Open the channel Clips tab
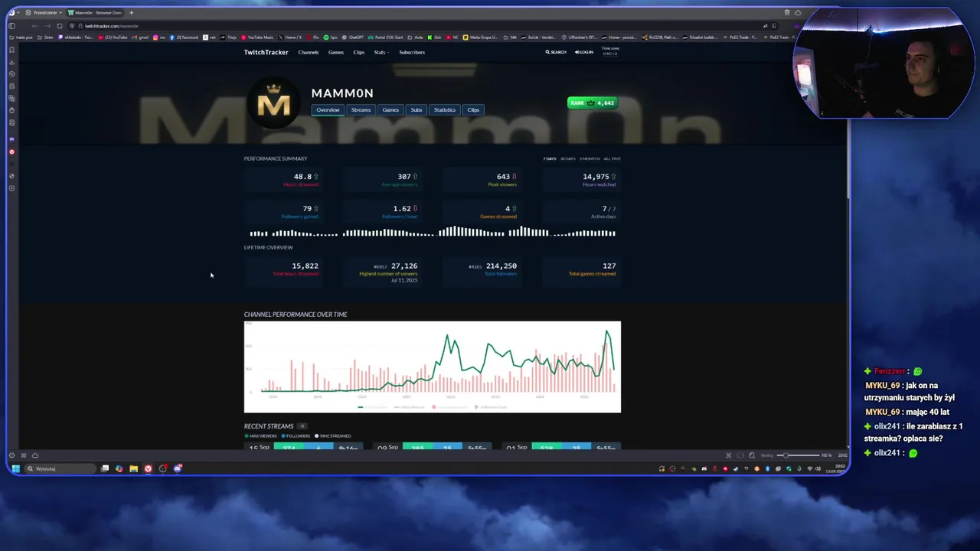The image size is (980, 551). tap(473, 109)
